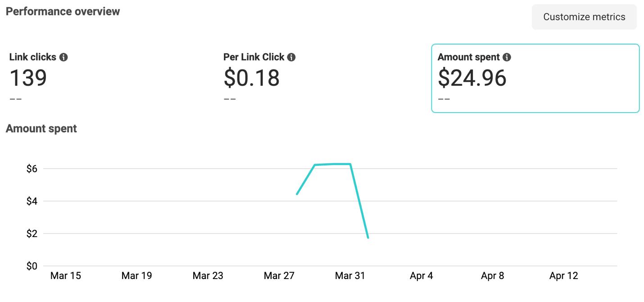Click the Amount spent chart title

click(41, 128)
